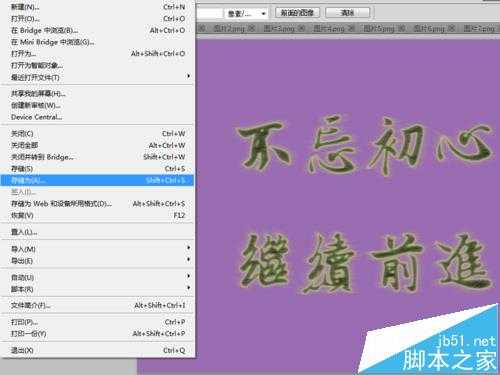Select Share My Screen (共享我的屏幕) entry

[97, 94]
